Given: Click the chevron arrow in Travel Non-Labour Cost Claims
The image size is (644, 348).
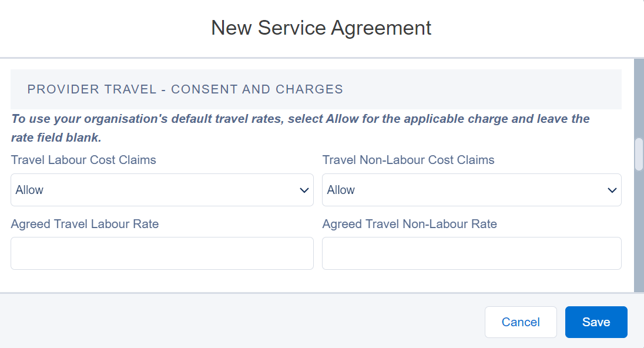Looking at the screenshot, I should [612, 190].
